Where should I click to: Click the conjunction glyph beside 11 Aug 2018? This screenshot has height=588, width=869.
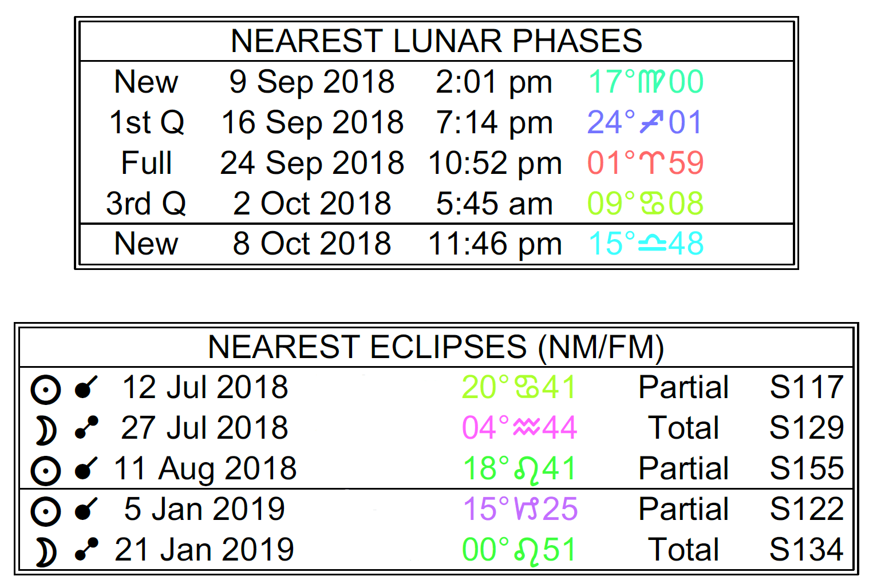pos(86,469)
